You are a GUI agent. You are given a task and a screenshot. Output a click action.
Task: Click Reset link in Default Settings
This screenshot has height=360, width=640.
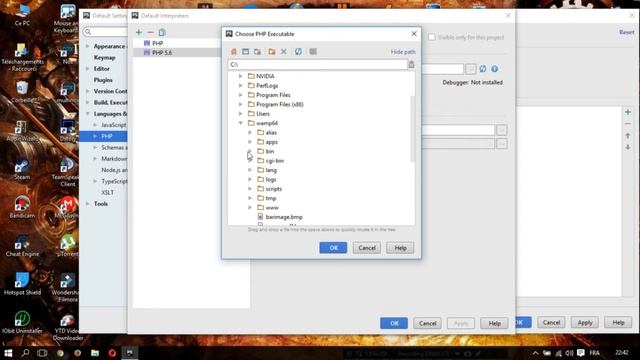click(627, 32)
